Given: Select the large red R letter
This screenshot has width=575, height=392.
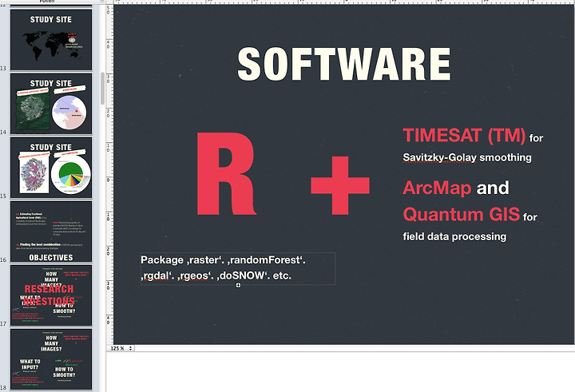Looking at the screenshot, I should click(226, 174).
